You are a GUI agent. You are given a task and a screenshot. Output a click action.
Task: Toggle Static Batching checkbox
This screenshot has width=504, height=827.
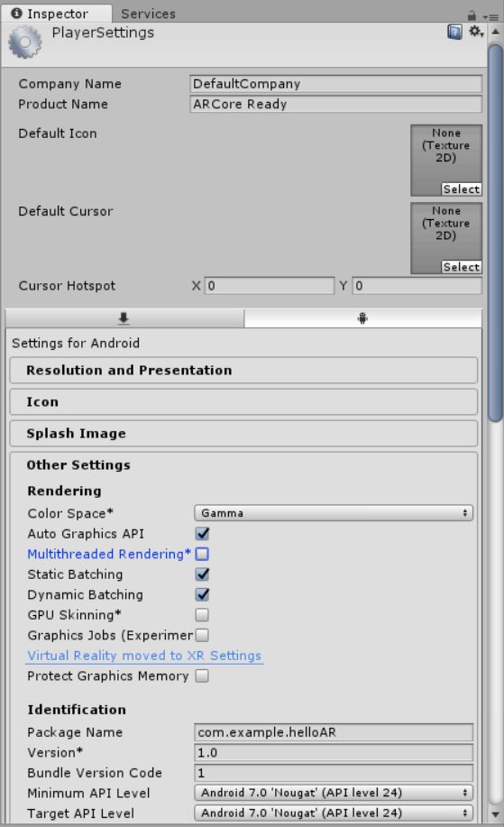202,574
